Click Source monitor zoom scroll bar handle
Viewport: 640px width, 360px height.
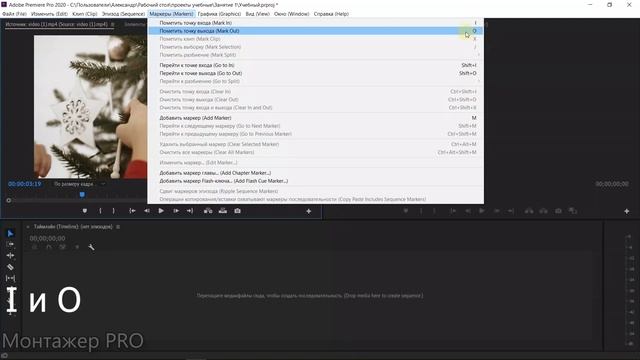pyautogui.click(x=9, y=200)
